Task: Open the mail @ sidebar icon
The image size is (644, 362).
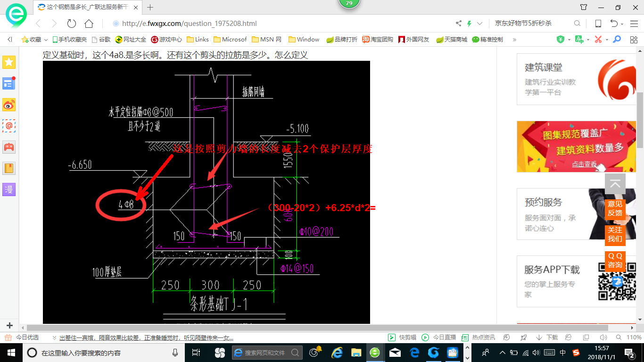Action: [x=9, y=126]
